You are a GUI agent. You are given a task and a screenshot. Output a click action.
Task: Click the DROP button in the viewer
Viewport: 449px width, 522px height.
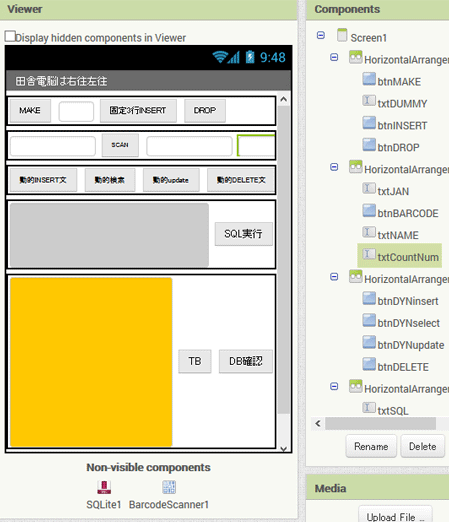pos(205,110)
